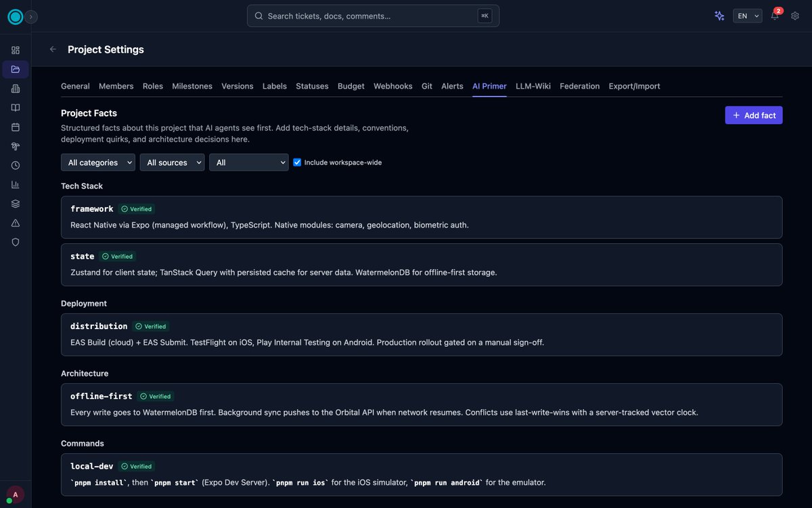
Task: Focus the Search tickets, docs, comments field
Action: coord(373,16)
